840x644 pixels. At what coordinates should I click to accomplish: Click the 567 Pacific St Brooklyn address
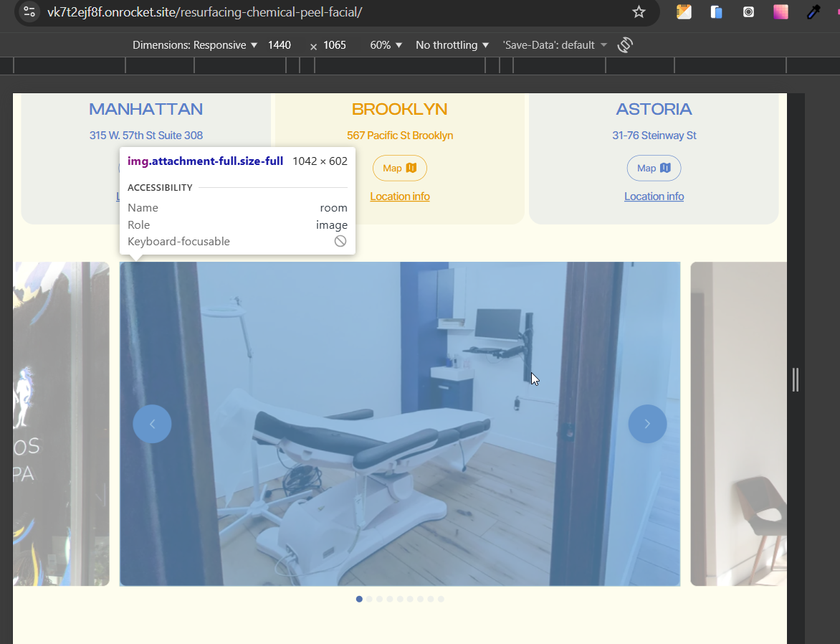tap(400, 135)
